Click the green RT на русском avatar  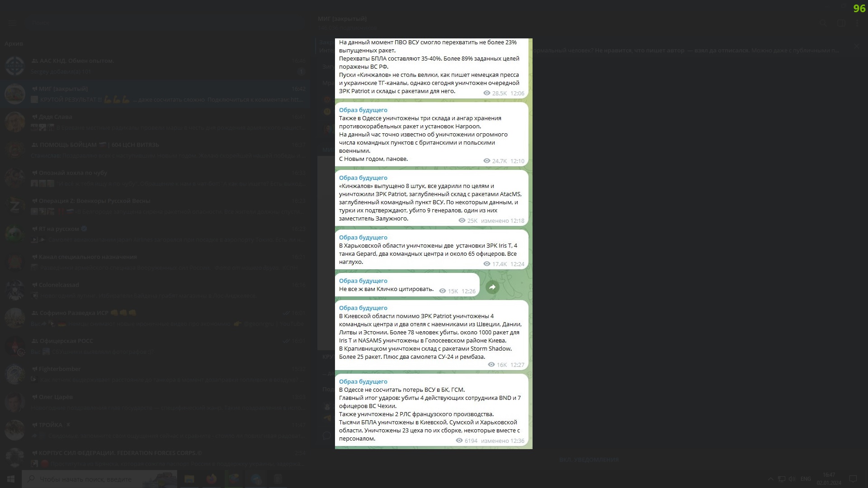(14, 234)
